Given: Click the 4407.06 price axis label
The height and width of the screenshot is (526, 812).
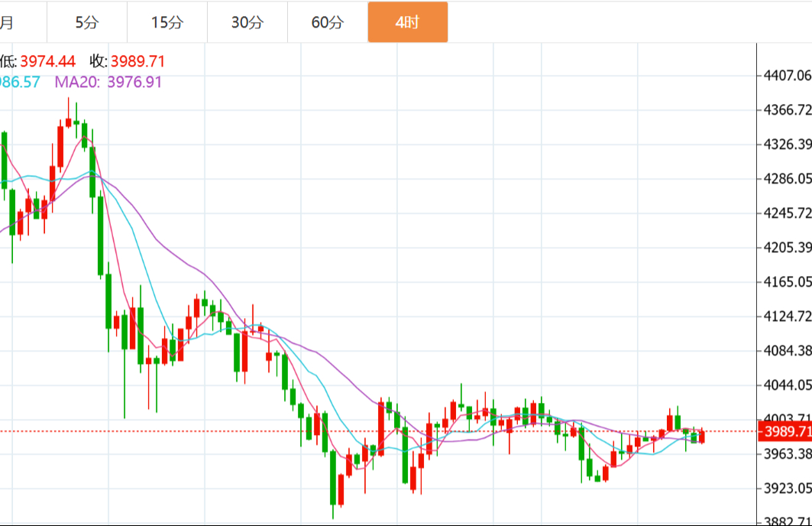Looking at the screenshot, I should (788, 76).
